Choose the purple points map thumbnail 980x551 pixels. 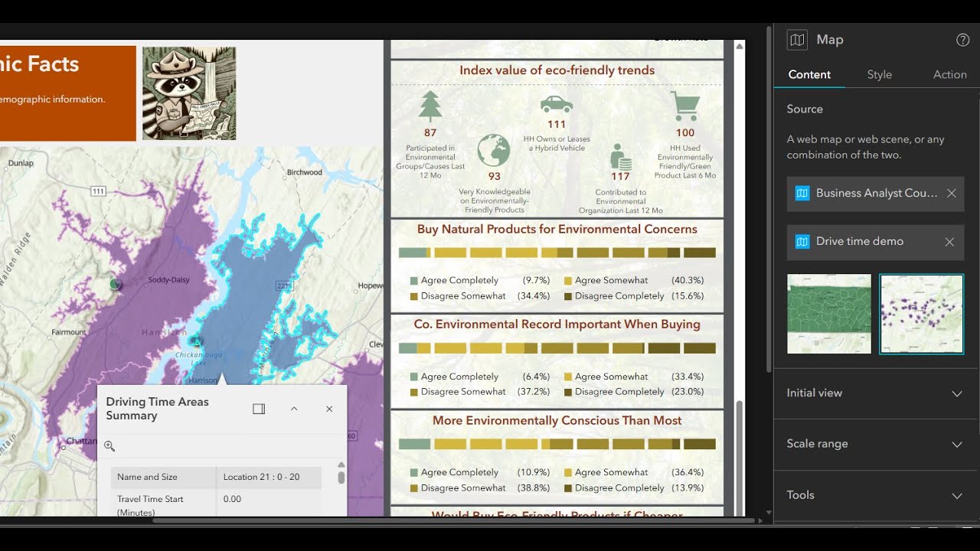point(922,314)
